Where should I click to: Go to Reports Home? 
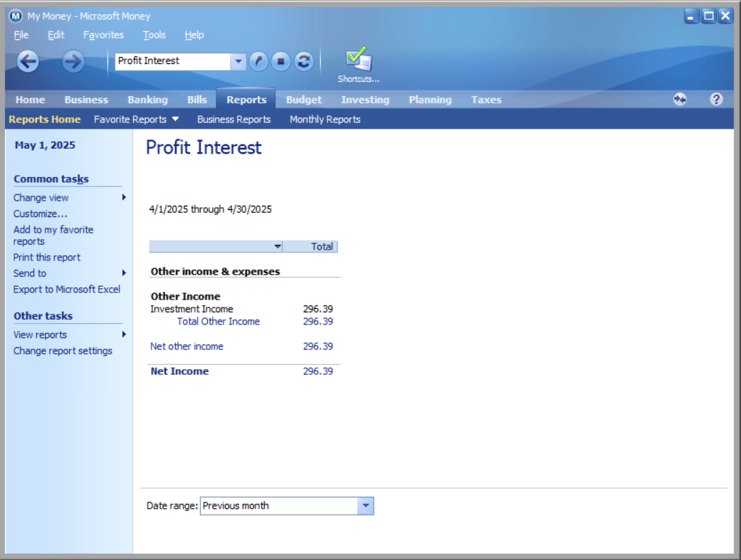tap(45, 120)
